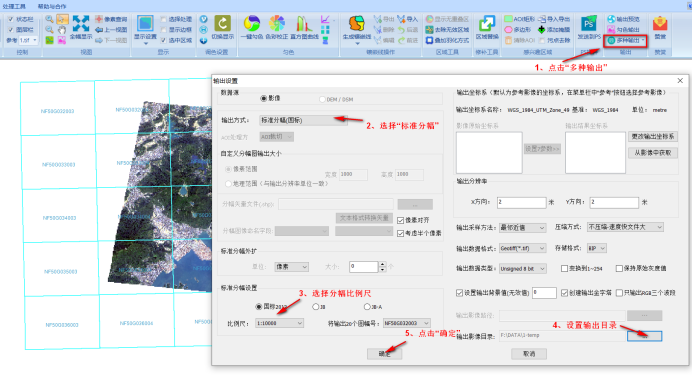Open the 直方图曲线 histogram curve tool

point(304,27)
